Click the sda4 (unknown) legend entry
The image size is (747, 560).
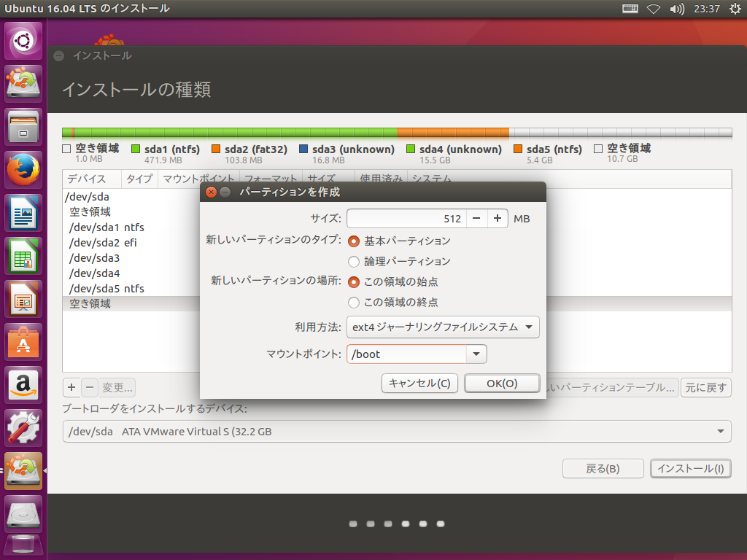pos(454,154)
